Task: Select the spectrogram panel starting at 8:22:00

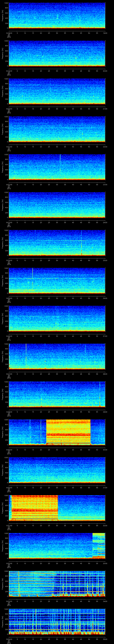Action: click(x=57, y=167)
